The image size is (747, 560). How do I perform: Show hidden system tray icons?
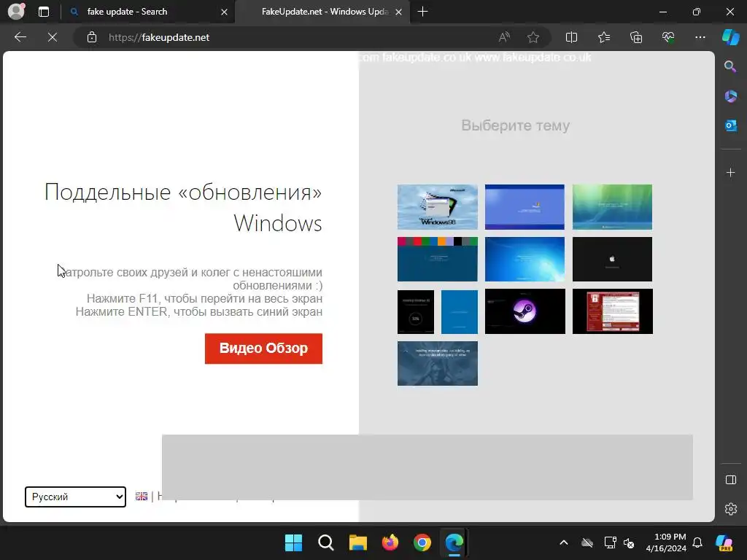click(564, 542)
